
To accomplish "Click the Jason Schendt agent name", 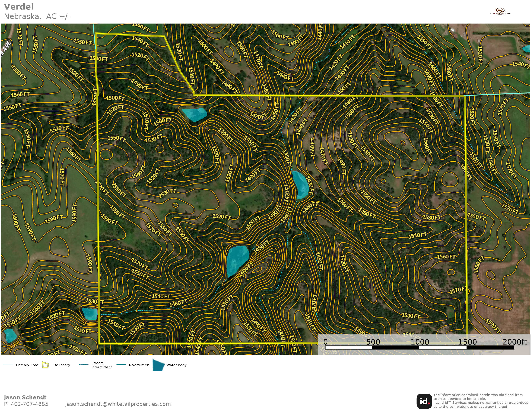I will pyautogui.click(x=25, y=397).
